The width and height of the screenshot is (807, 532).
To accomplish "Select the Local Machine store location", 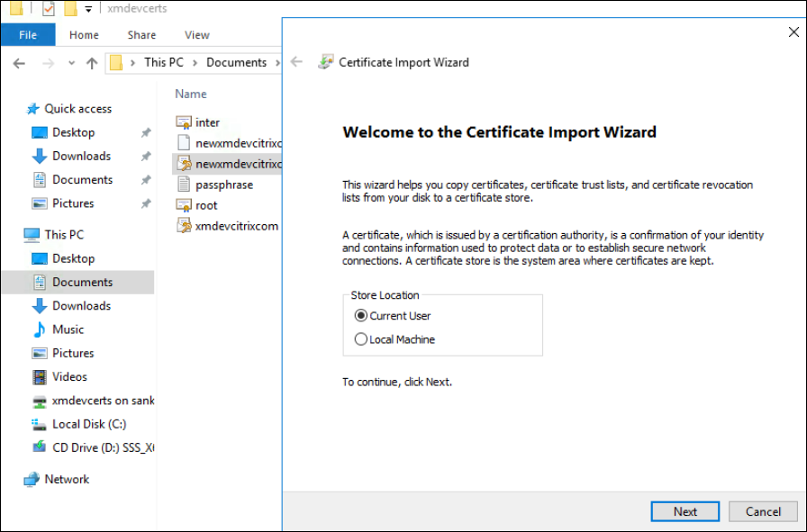I will [361, 339].
